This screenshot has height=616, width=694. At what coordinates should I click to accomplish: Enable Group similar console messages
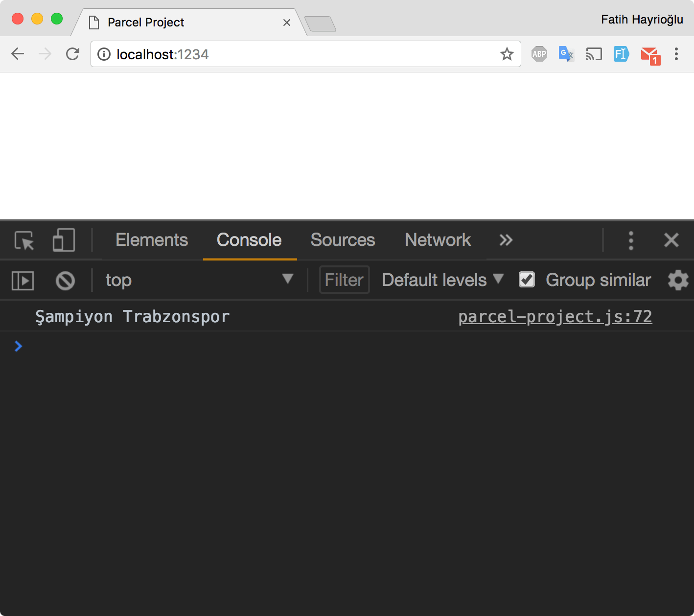[527, 279]
